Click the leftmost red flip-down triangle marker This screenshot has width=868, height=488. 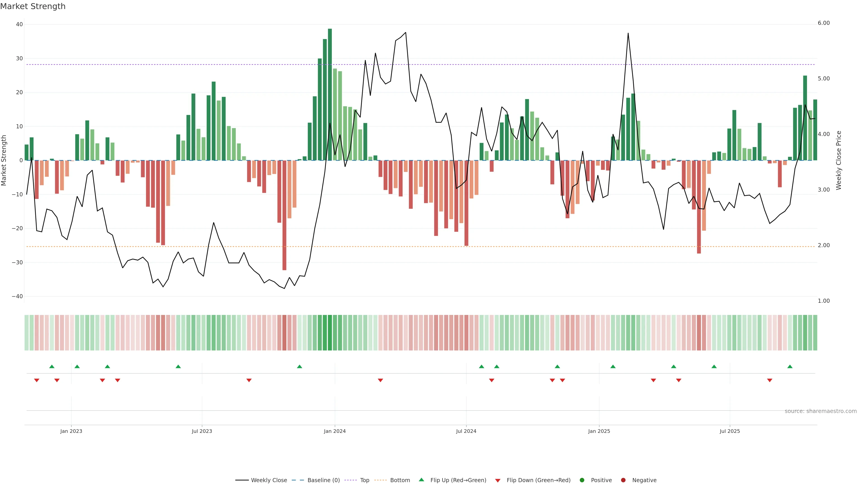pos(37,380)
